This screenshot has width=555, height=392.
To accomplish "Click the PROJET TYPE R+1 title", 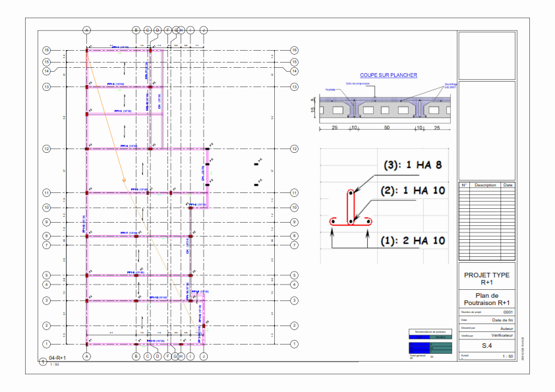I will point(486,279).
